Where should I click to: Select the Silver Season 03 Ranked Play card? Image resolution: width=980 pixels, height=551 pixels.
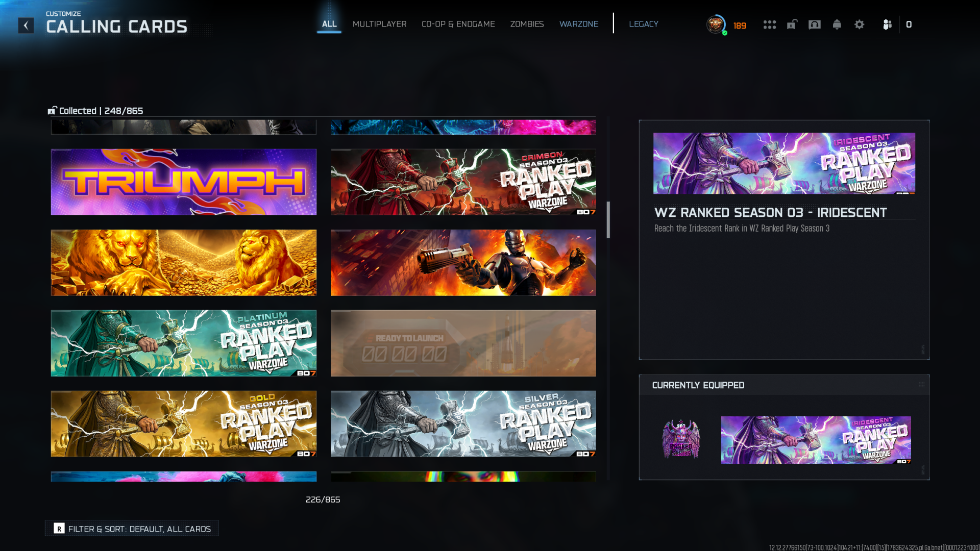click(x=463, y=424)
